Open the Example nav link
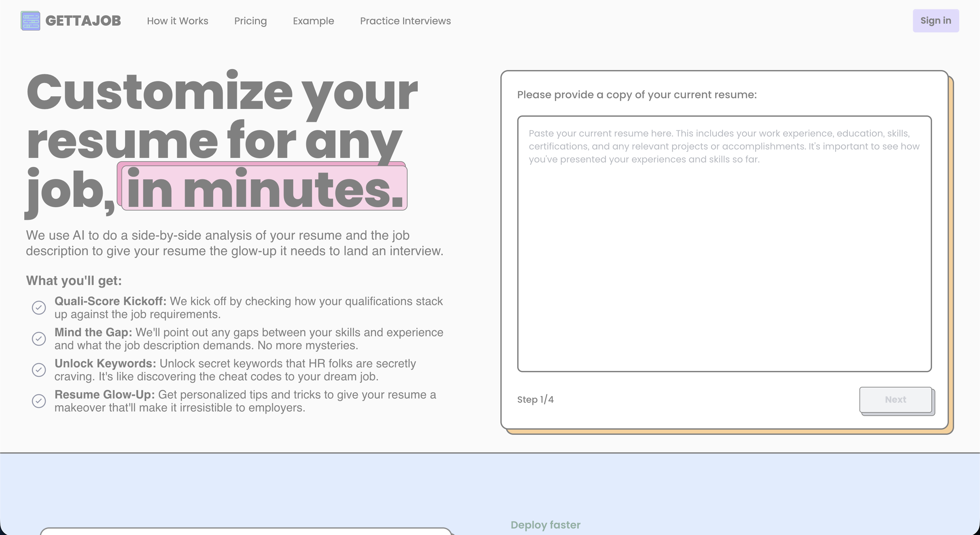 click(313, 21)
